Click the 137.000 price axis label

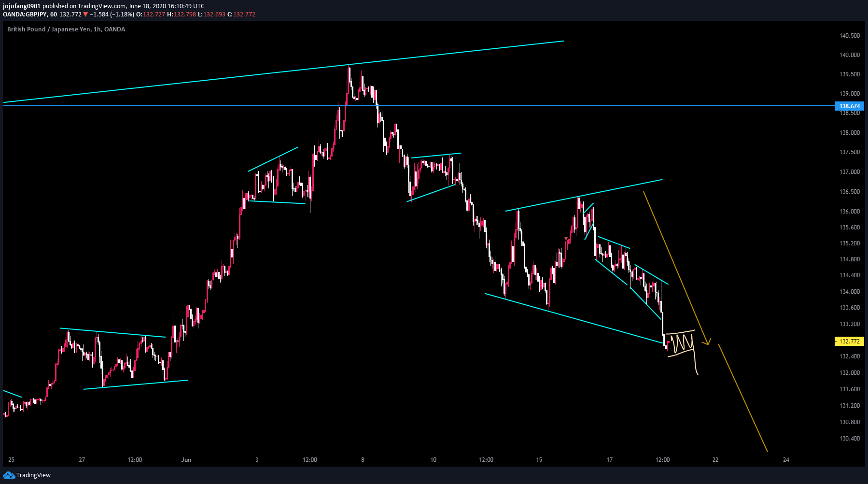[850, 172]
